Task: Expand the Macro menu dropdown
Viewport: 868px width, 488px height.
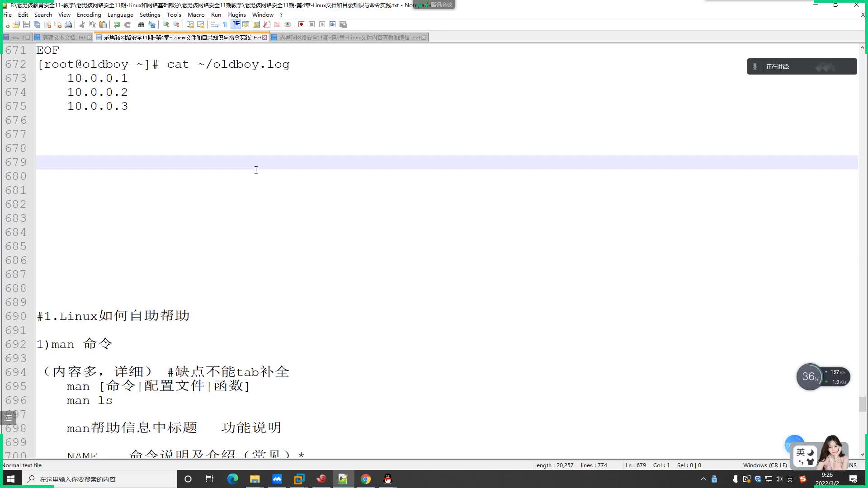Action: (x=196, y=14)
